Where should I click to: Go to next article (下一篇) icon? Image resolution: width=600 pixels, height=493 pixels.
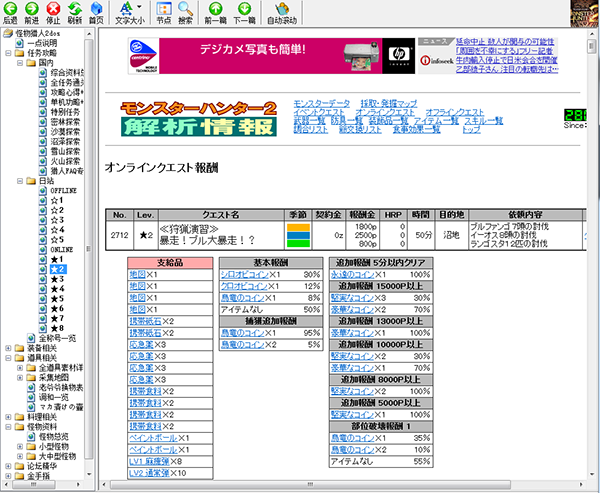(x=245, y=8)
